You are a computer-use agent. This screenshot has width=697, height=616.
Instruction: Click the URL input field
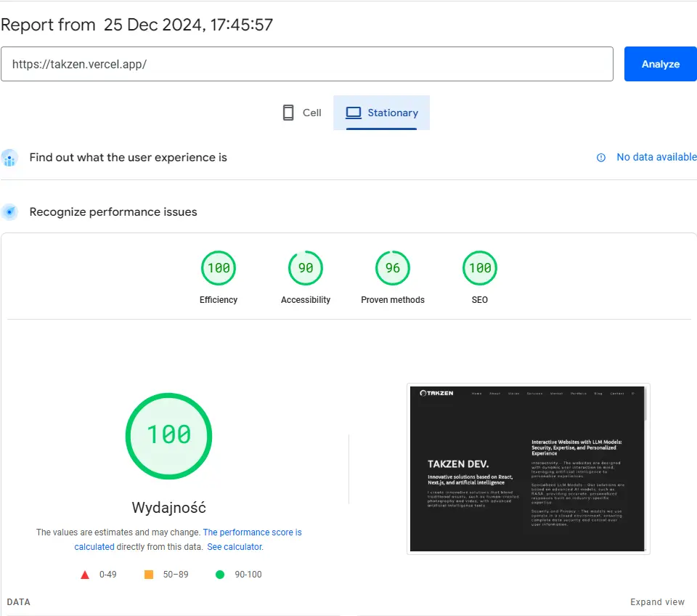pyautogui.click(x=307, y=64)
